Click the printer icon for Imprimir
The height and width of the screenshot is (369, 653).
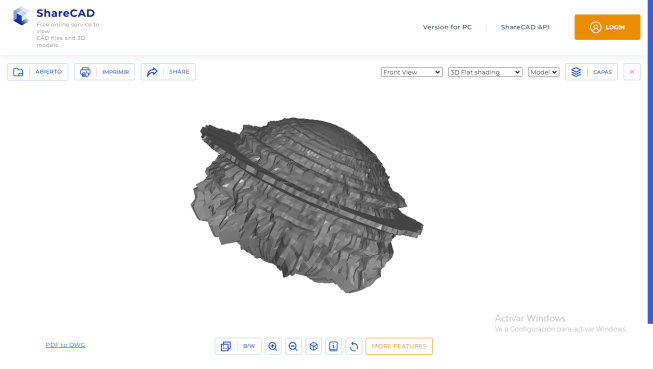(x=85, y=72)
